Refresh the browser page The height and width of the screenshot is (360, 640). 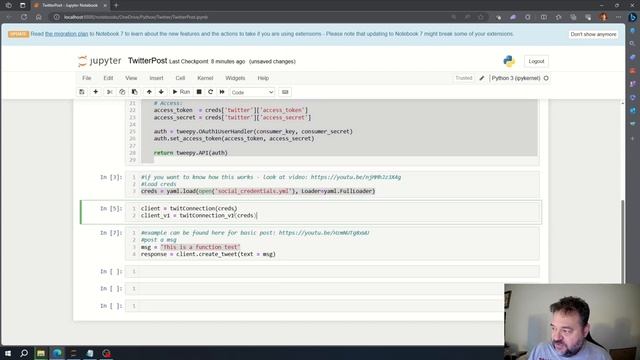pos(24,17)
